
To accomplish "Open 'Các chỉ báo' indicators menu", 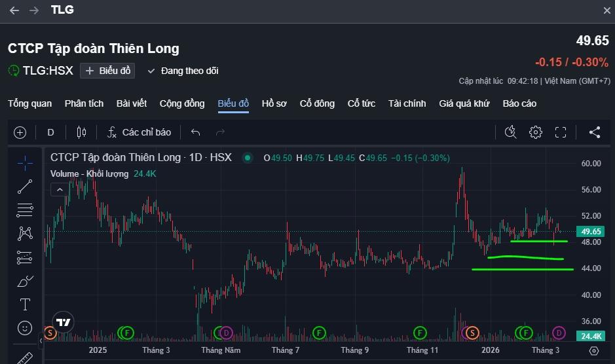I will [139, 132].
